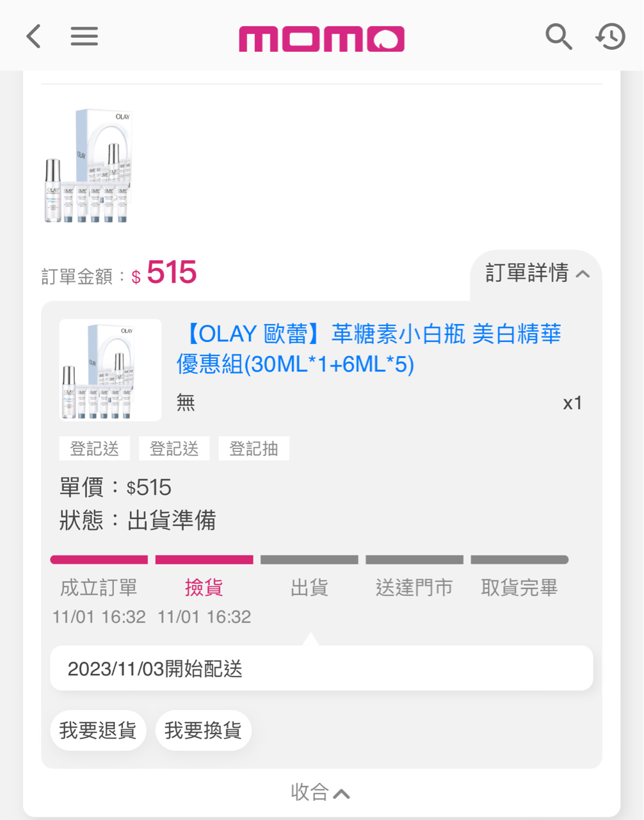Image resolution: width=644 pixels, height=820 pixels.
Task: Select the 送達門市 progress step
Action: click(414, 587)
